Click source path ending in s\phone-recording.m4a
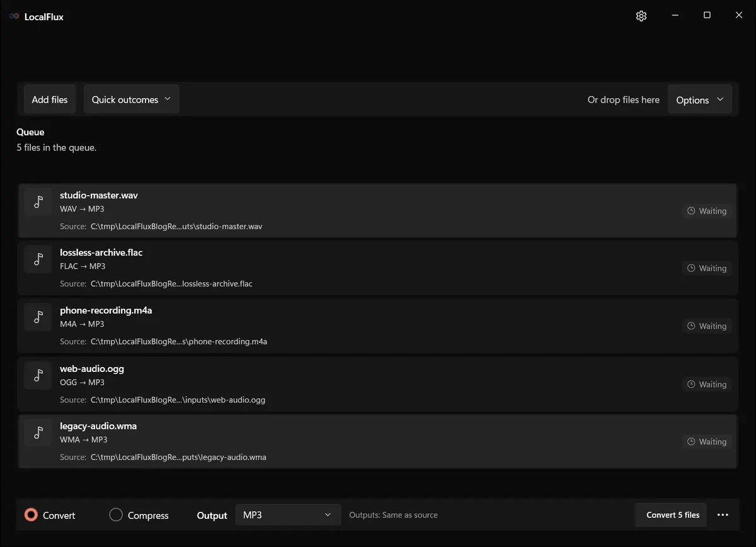The image size is (756, 547). point(179,342)
